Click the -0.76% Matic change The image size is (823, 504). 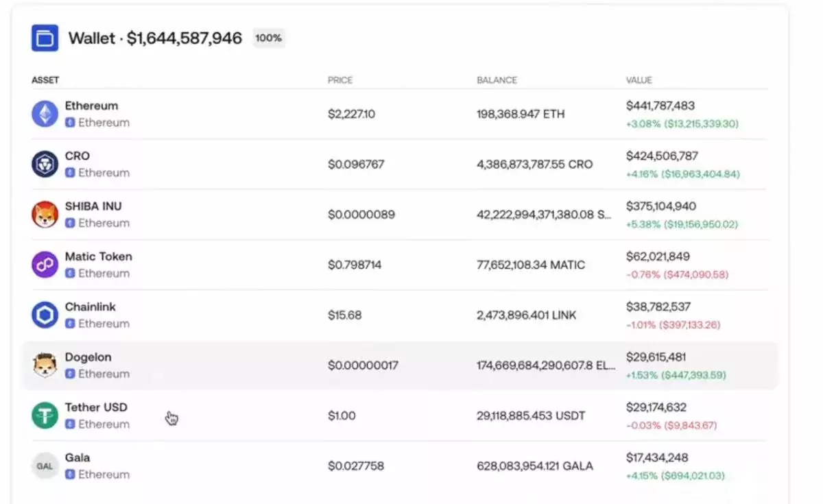678,274
